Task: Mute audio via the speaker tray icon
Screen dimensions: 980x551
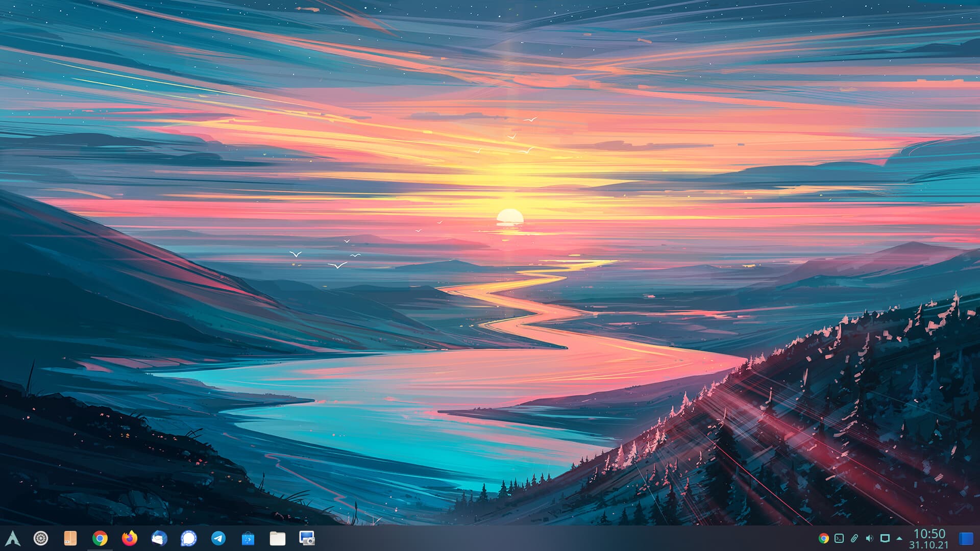Action: point(869,538)
